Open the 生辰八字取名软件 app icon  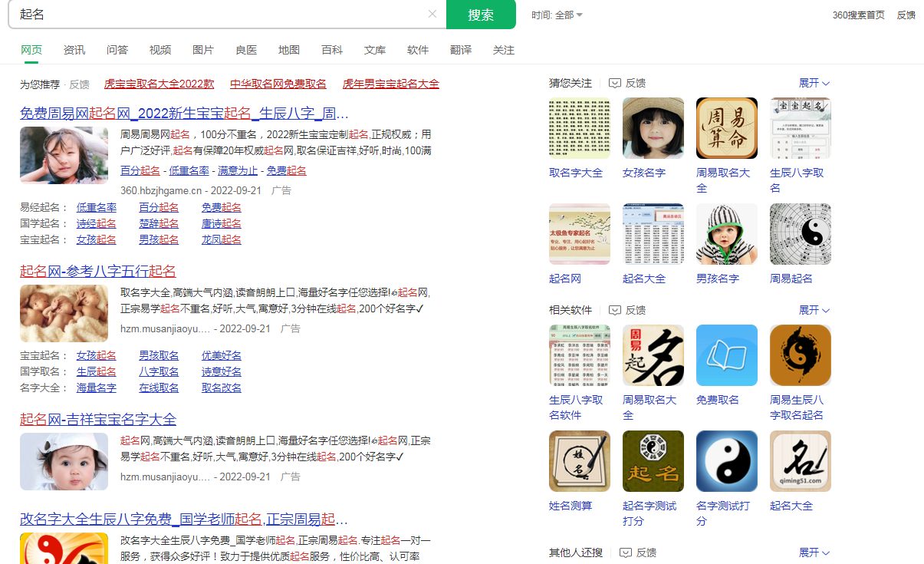pyautogui.click(x=580, y=355)
